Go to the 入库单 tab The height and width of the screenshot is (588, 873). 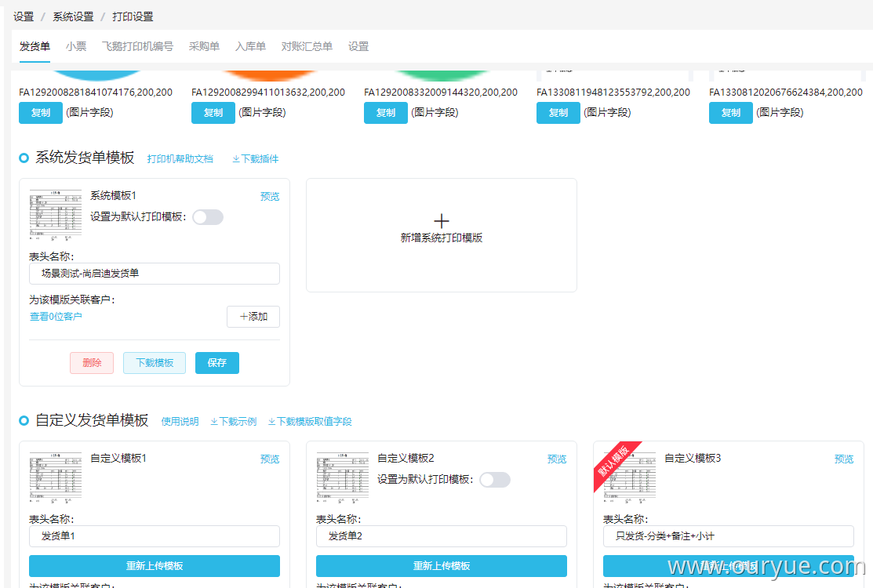coord(250,46)
